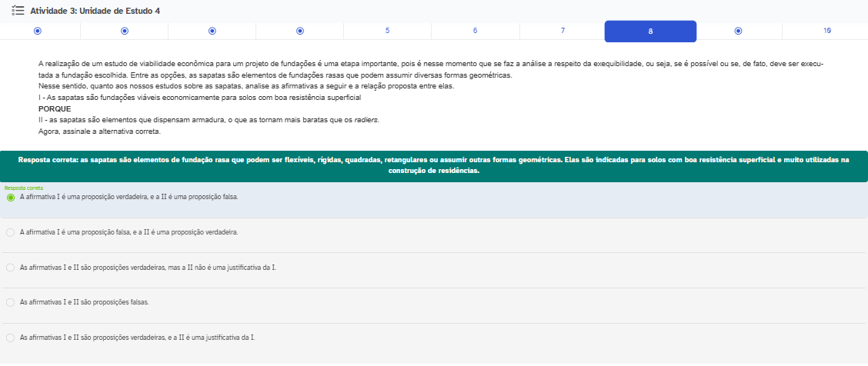Switch to question 6 tab
Viewport: 868px width, 366px height.
475,31
